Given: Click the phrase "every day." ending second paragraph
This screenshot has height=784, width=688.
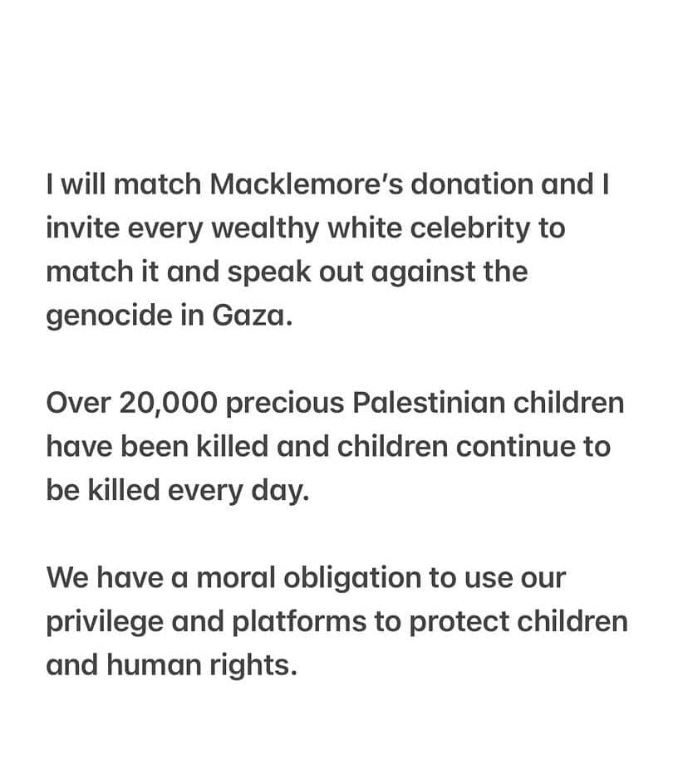Looking at the screenshot, I should (238, 492).
